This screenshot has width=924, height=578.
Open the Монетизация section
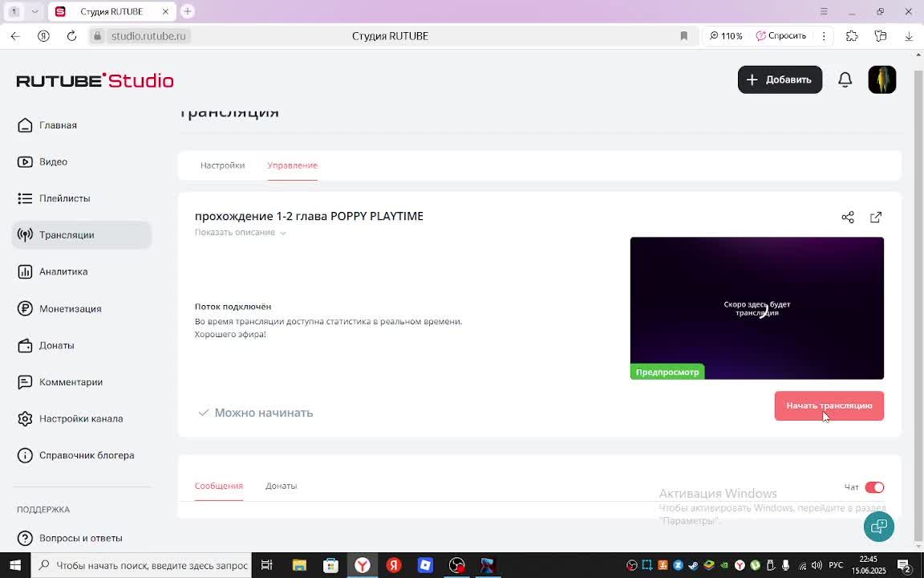tap(70, 308)
